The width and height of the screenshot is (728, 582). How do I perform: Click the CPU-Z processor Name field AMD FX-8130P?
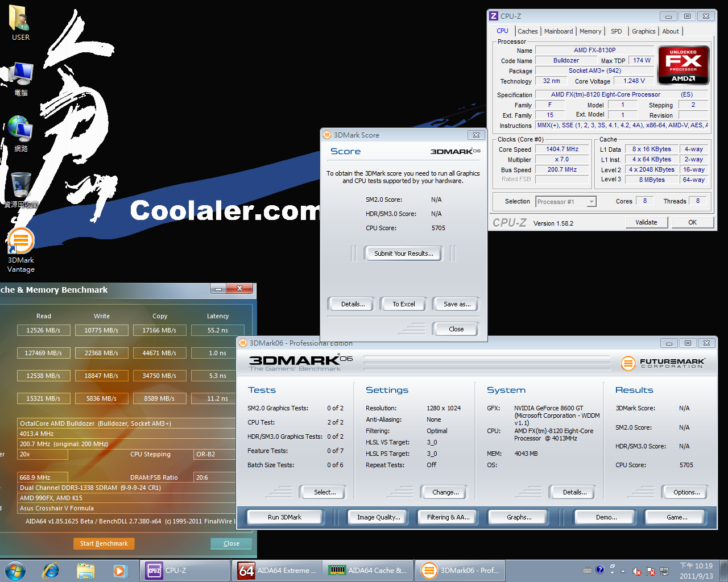[x=594, y=50]
